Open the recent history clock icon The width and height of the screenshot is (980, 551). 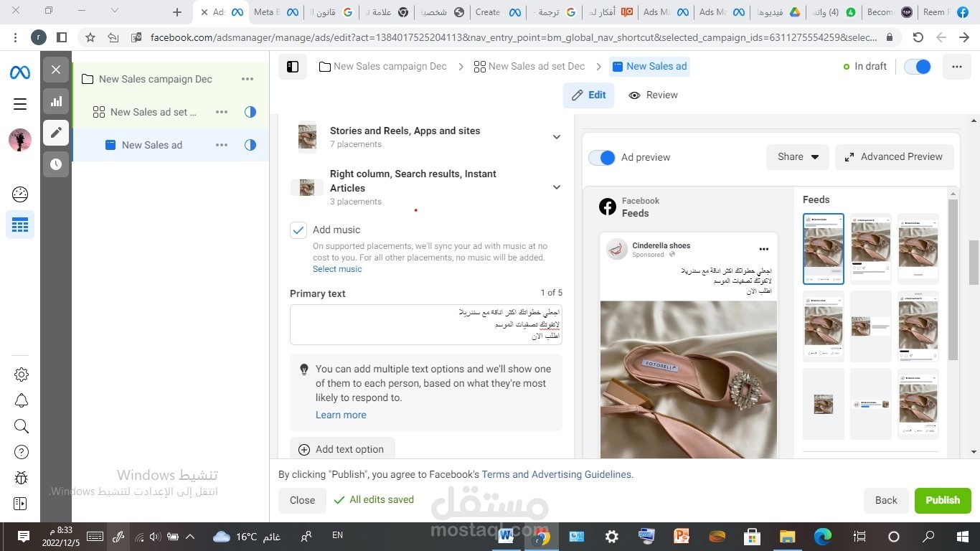(56, 164)
